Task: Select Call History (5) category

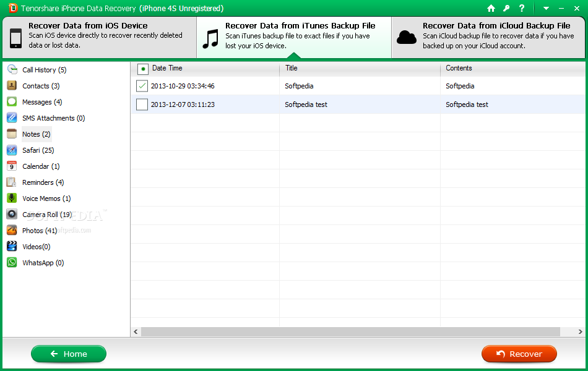Action: pos(44,70)
